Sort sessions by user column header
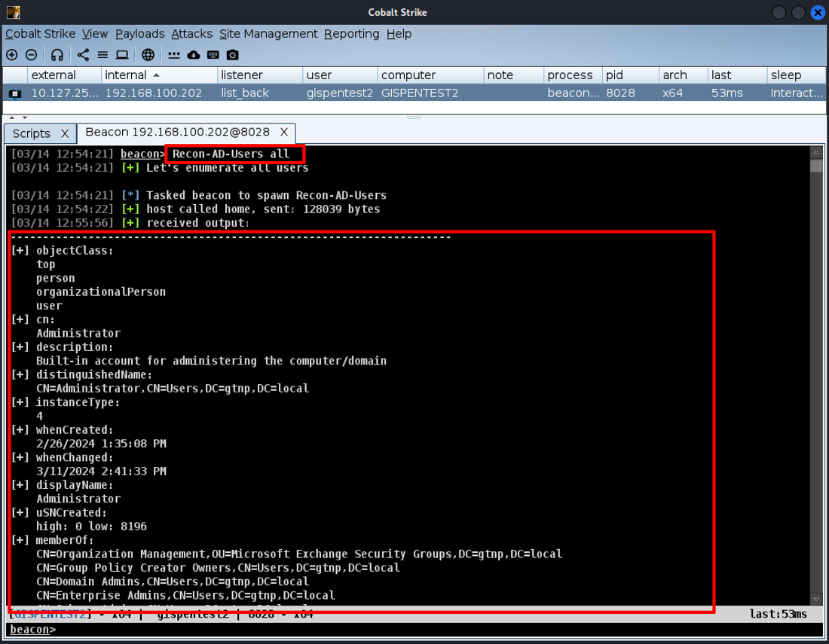829x644 pixels. coord(341,75)
